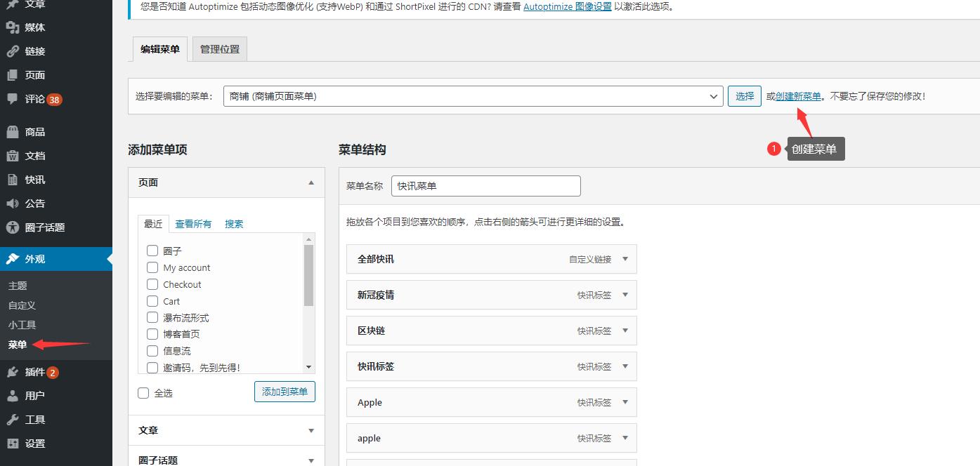Click the 用户 users icon in sidebar

click(x=13, y=396)
